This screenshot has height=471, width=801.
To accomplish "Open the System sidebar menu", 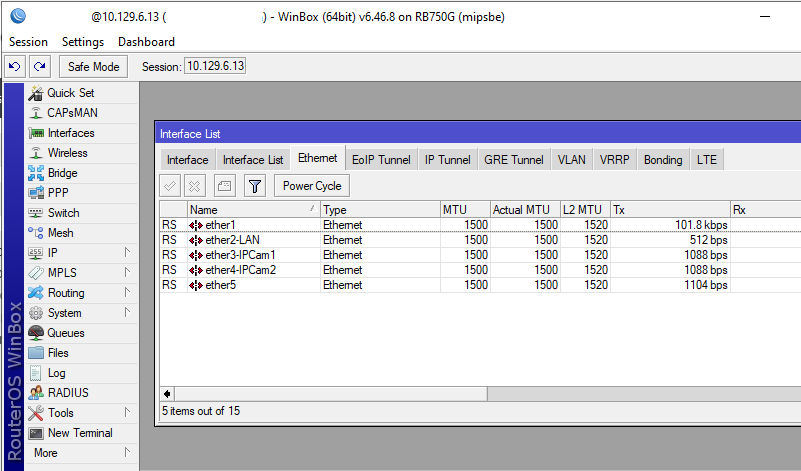I will tap(82, 313).
